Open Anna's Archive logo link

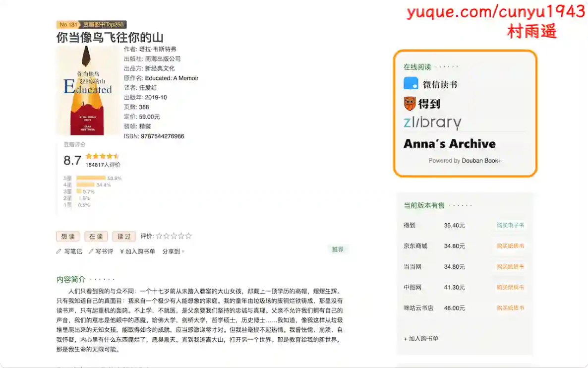(x=449, y=144)
